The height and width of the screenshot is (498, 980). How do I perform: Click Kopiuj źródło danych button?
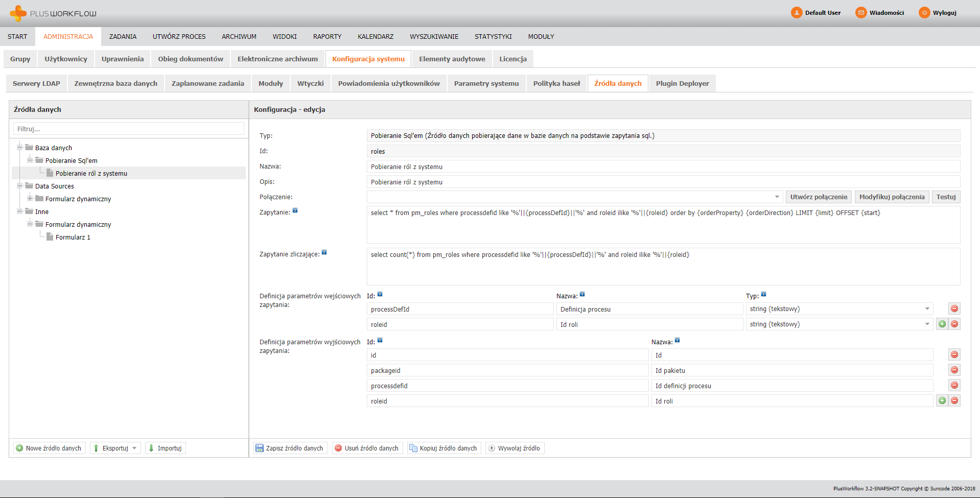[x=444, y=448]
